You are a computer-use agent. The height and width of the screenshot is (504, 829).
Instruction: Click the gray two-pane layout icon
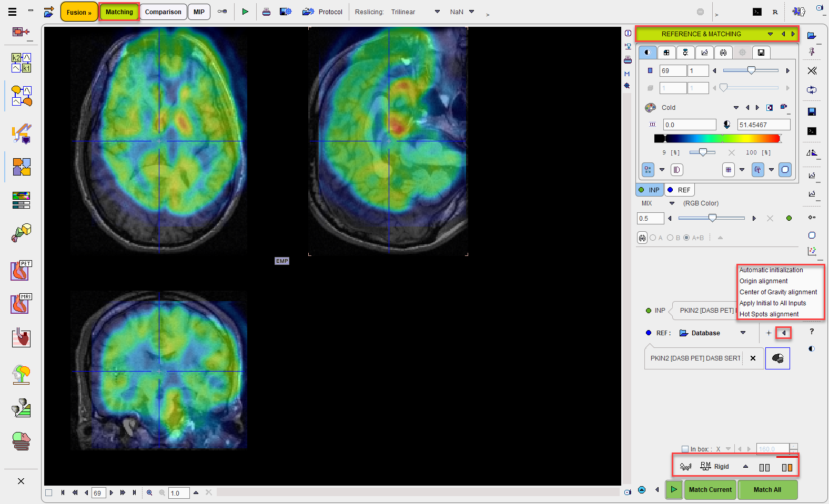[764, 467]
